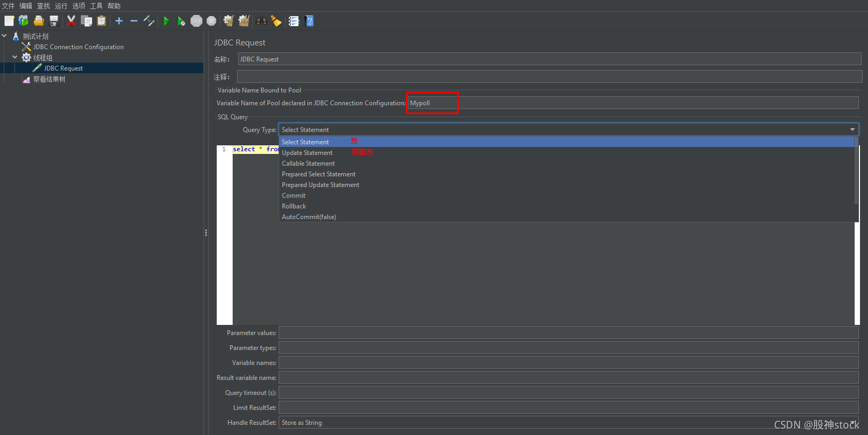Viewport: 868px width, 435px height.
Task: Click the Variable names field
Action: (x=569, y=362)
